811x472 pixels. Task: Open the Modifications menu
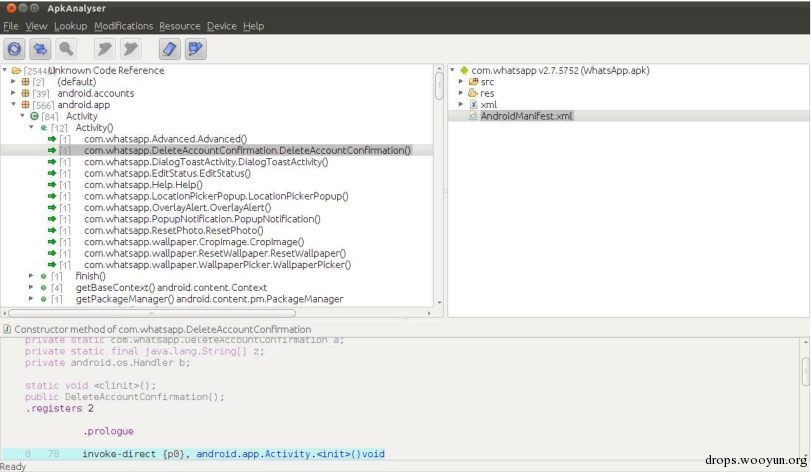(x=124, y=26)
